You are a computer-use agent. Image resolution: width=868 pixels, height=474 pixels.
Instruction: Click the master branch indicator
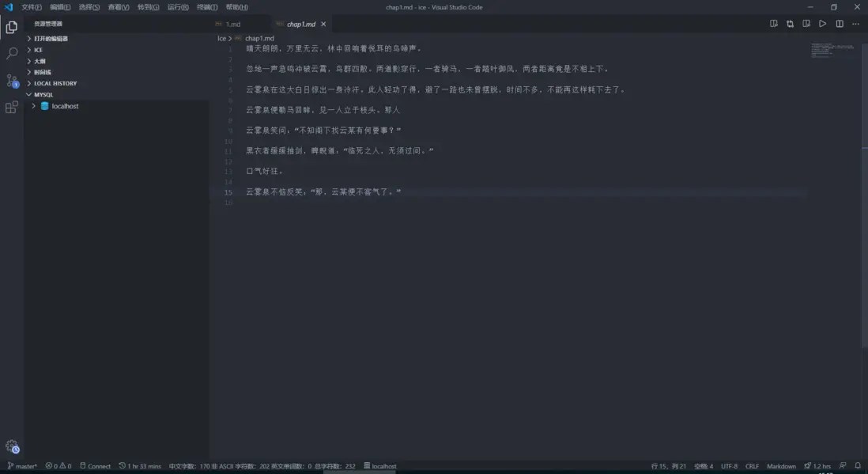[x=22, y=466]
